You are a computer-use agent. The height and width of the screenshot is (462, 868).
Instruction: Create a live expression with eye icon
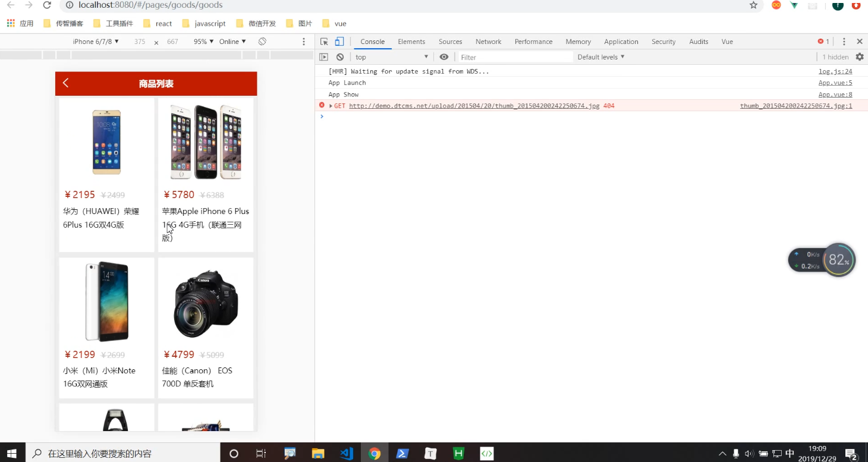444,57
